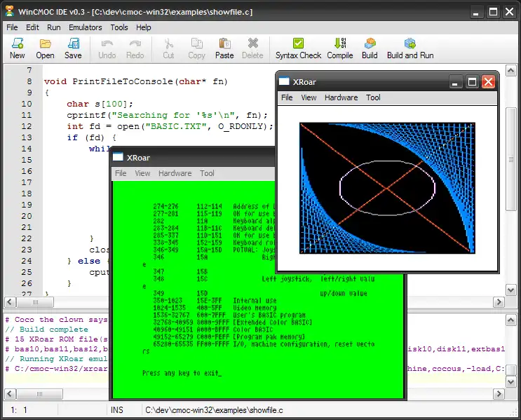Viewport: 521px width, 420px height.
Task: Open the Tools menu in WinCMOC
Action: [x=119, y=27]
